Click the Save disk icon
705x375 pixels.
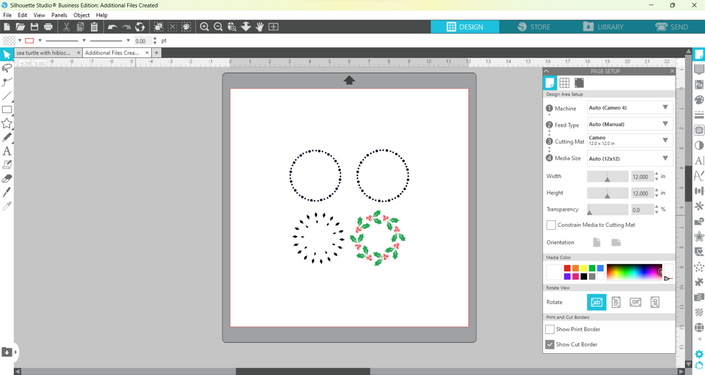pyautogui.click(x=34, y=27)
